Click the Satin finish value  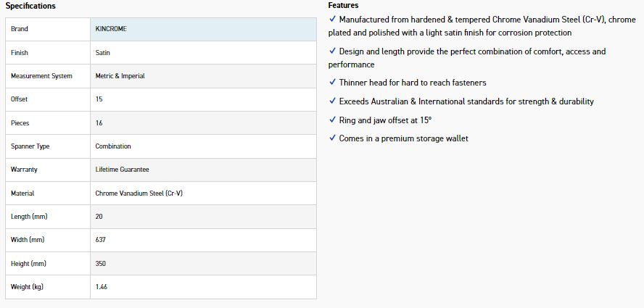click(x=103, y=53)
